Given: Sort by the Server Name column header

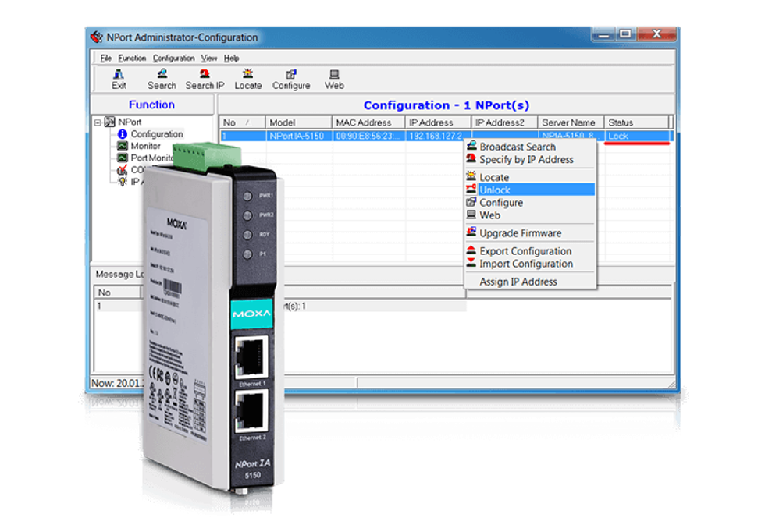Looking at the screenshot, I should [571, 122].
